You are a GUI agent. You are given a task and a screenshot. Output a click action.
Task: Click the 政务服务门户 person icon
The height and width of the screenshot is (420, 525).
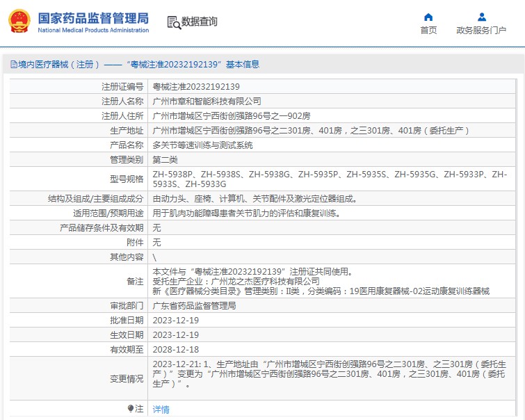pyautogui.click(x=481, y=17)
